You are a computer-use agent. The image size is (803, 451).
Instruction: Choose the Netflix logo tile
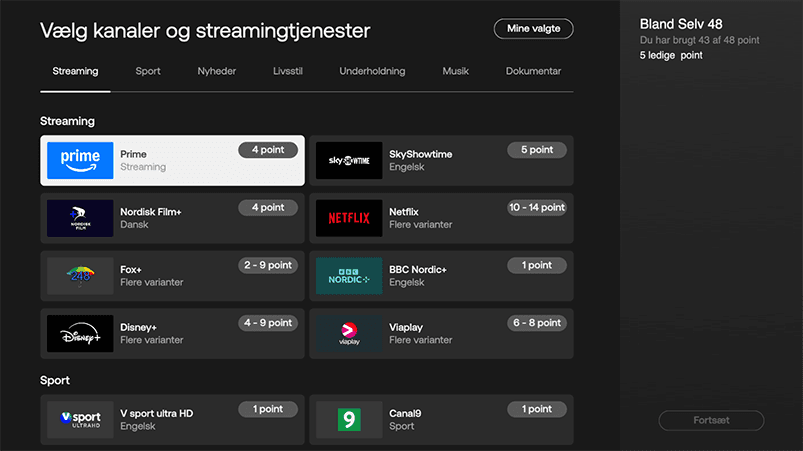click(349, 218)
